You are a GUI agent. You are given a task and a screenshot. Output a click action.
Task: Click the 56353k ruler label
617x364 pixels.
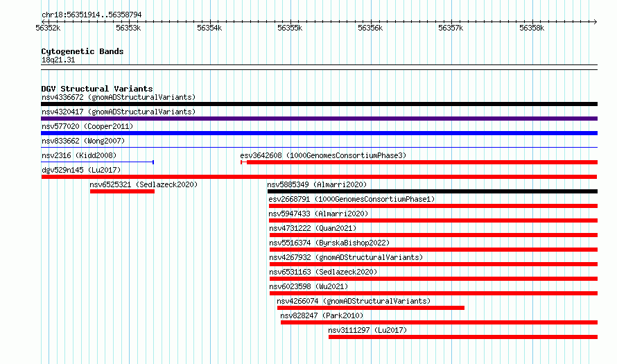point(128,28)
